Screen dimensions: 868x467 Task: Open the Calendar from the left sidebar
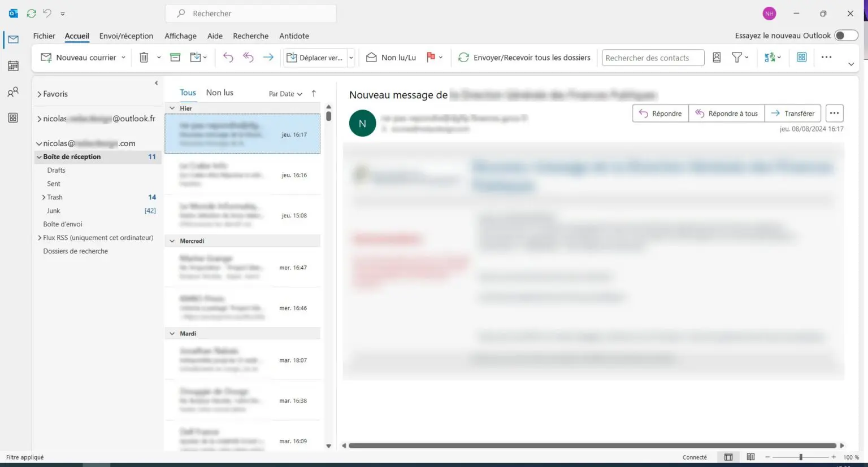12,66
